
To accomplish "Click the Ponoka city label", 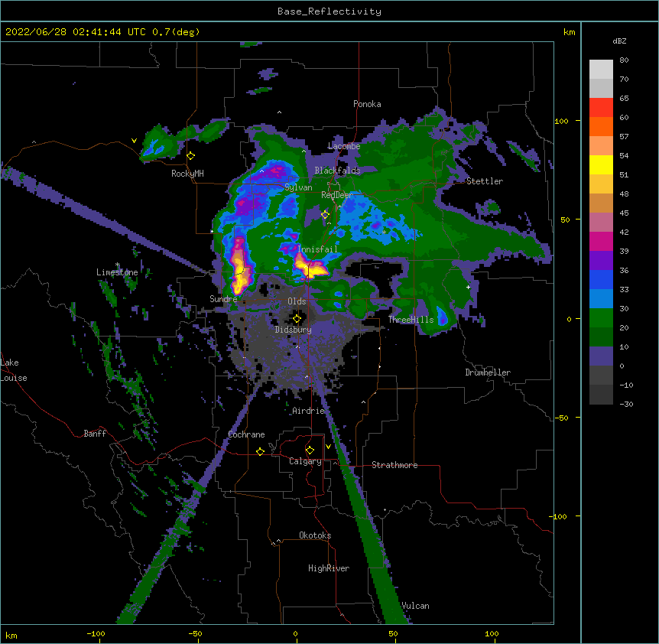I will click(367, 104).
